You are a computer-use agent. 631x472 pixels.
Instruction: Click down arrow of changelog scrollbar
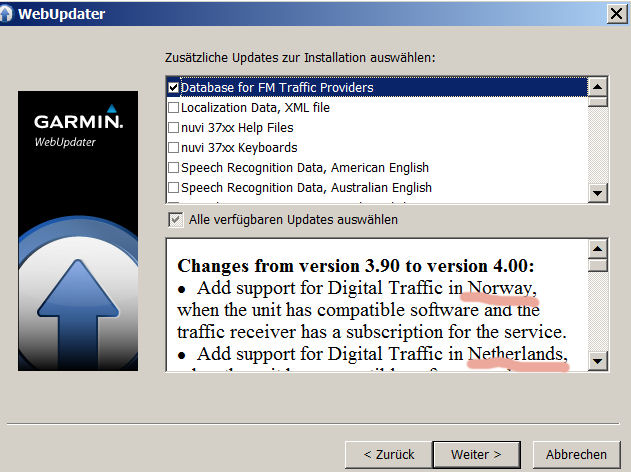pyautogui.click(x=597, y=360)
